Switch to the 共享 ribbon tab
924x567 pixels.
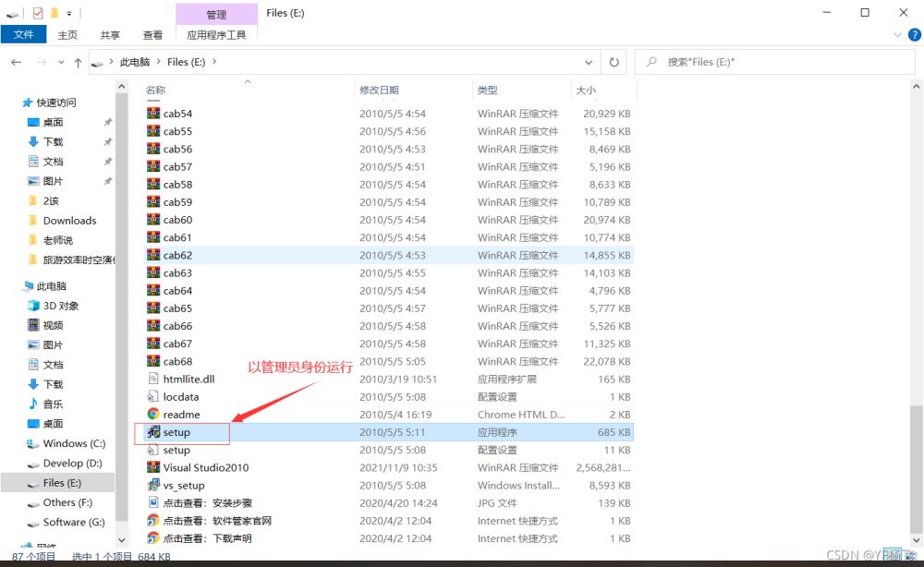(x=110, y=35)
